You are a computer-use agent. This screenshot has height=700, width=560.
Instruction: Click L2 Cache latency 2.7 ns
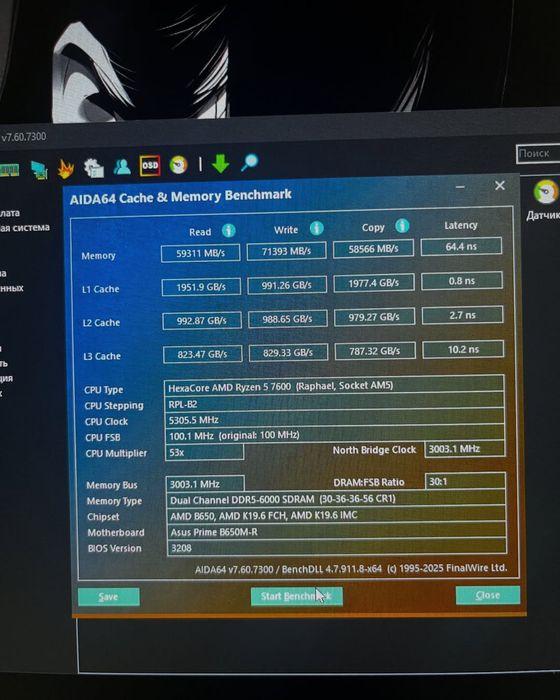(x=463, y=315)
